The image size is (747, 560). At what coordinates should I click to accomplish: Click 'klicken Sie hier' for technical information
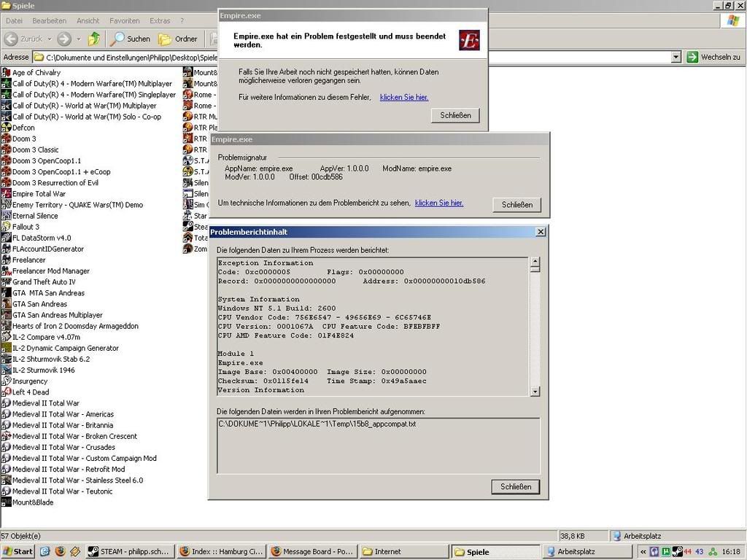[x=439, y=203]
